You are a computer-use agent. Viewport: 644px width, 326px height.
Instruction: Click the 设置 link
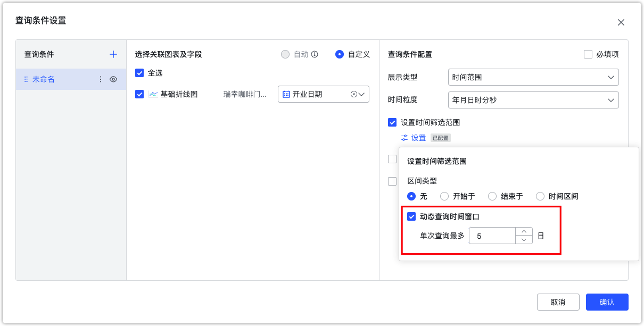(x=418, y=138)
